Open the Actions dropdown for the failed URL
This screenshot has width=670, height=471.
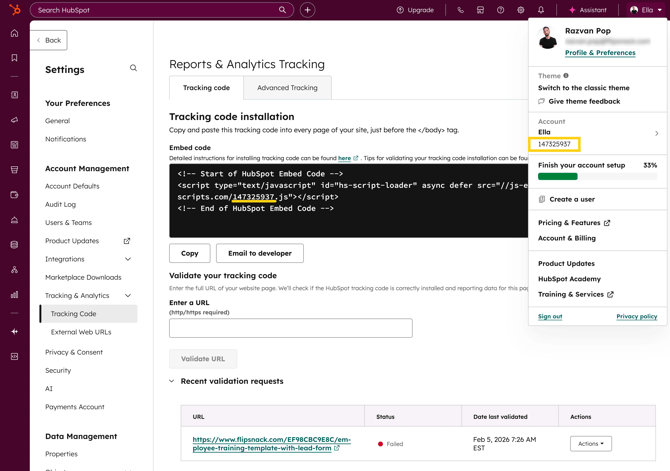tap(590, 443)
